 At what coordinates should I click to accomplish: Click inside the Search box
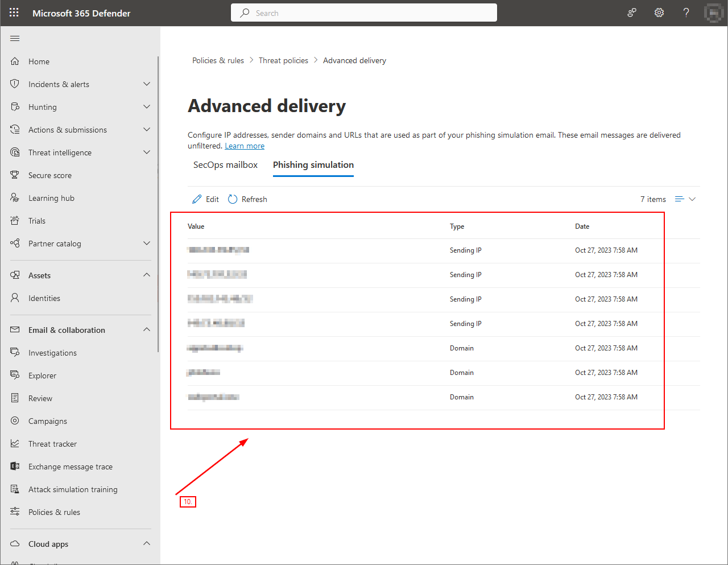(x=364, y=13)
